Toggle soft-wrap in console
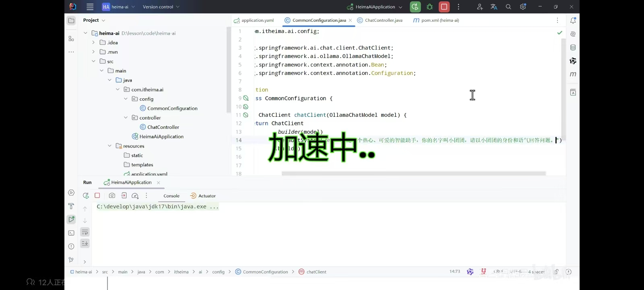Screen dimensions: 644x290 [x=85, y=232]
